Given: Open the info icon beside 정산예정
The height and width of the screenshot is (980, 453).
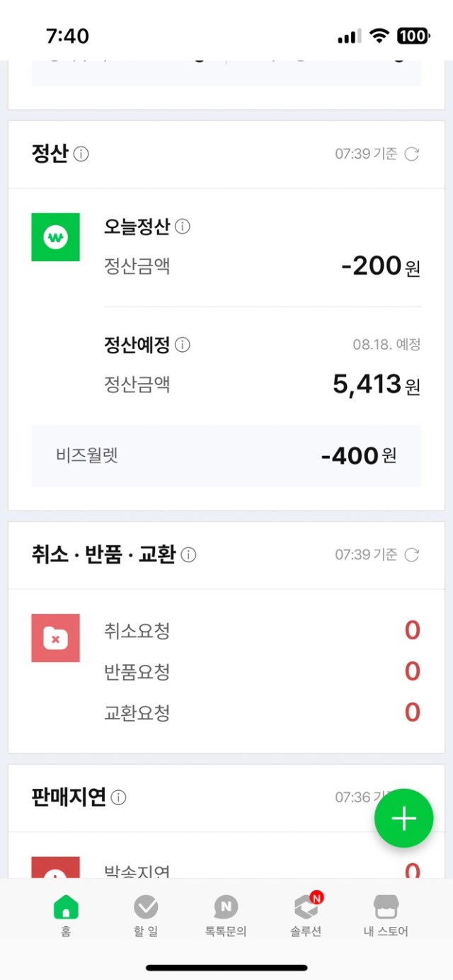Looking at the screenshot, I should tap(183, 345).
